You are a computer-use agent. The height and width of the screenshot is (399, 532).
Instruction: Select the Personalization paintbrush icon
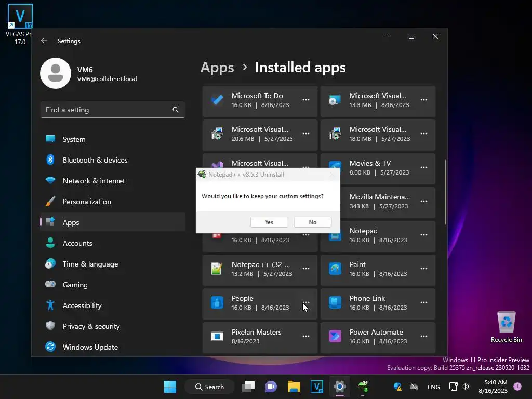(50, 202)
